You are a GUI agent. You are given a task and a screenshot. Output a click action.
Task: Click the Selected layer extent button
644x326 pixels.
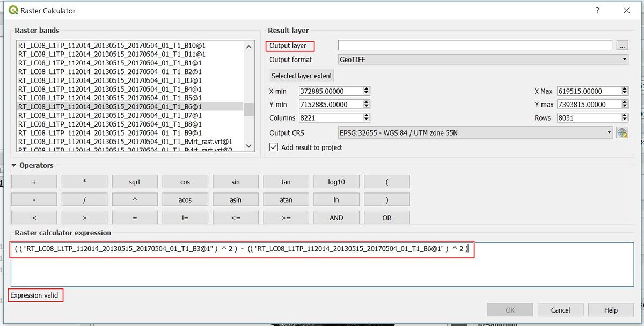[301, 75]
